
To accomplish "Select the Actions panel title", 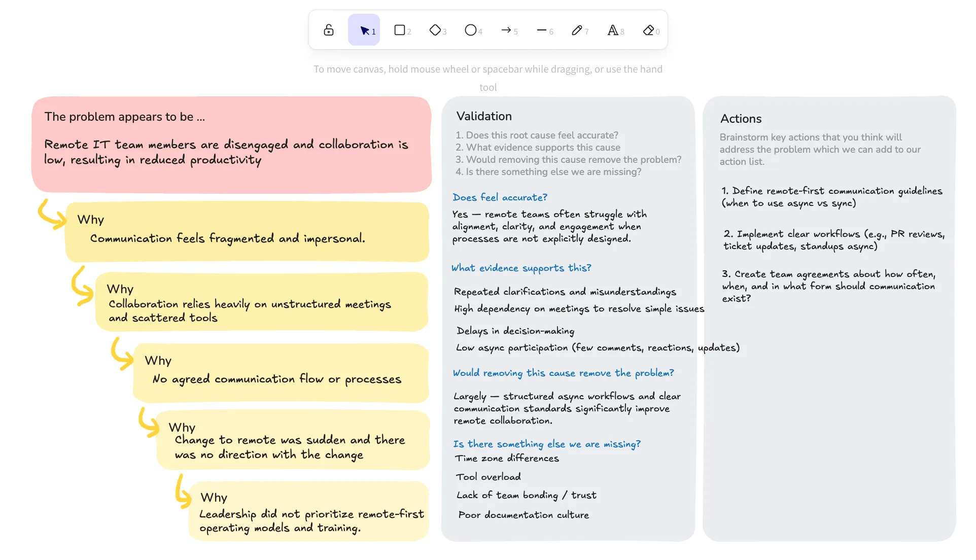I will [x=741, y=119].
